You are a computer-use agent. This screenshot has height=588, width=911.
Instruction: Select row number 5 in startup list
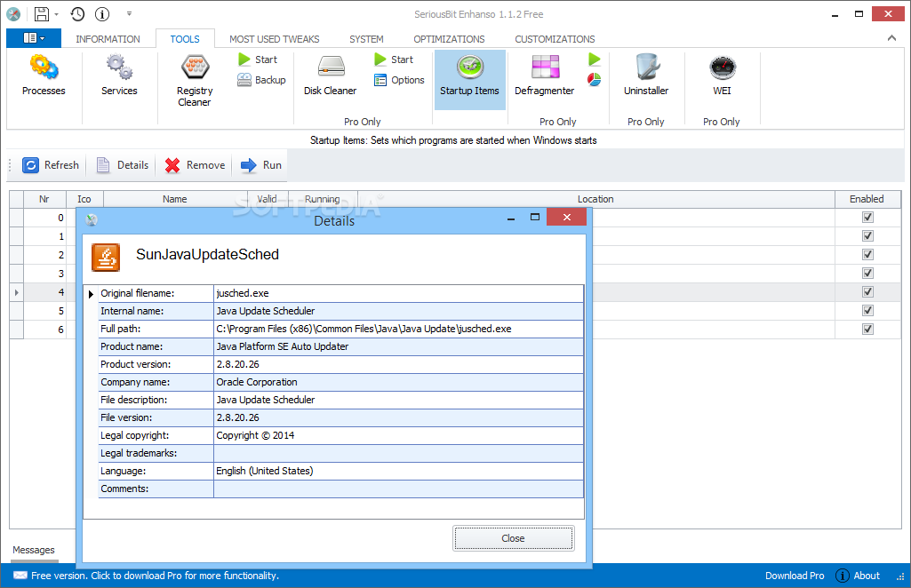coord(44,311)
